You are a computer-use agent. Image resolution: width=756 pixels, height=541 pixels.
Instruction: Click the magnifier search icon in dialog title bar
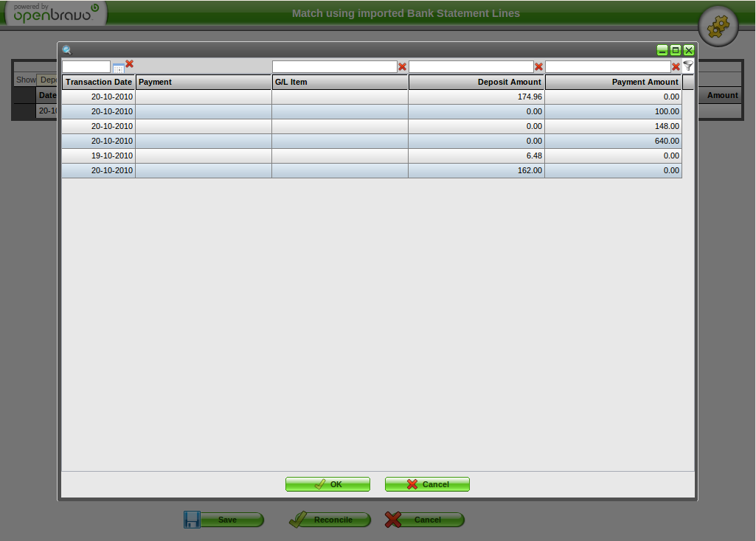[67, 50]
